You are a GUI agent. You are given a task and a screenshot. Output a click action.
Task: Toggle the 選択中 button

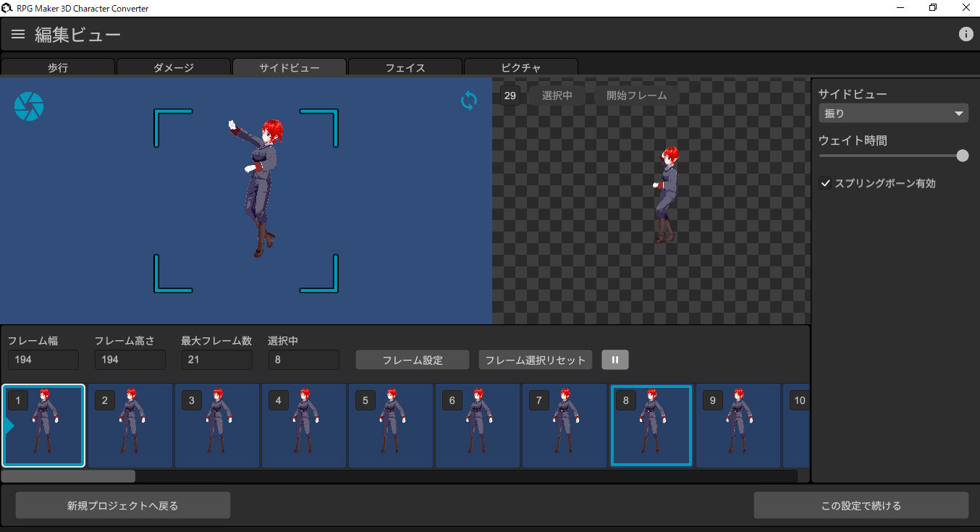(556, 95)
